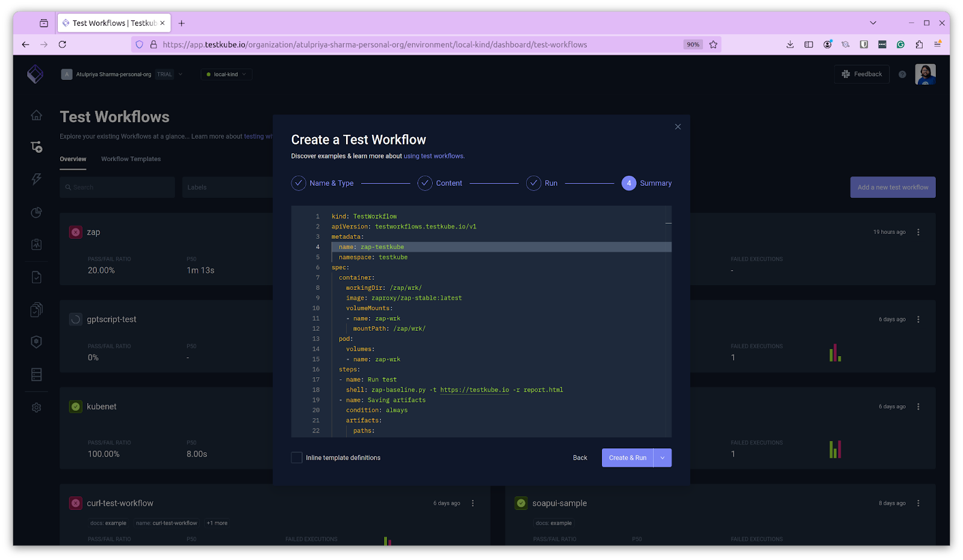Click the Feedback button

pyautogui.click(x=862, y=74)
